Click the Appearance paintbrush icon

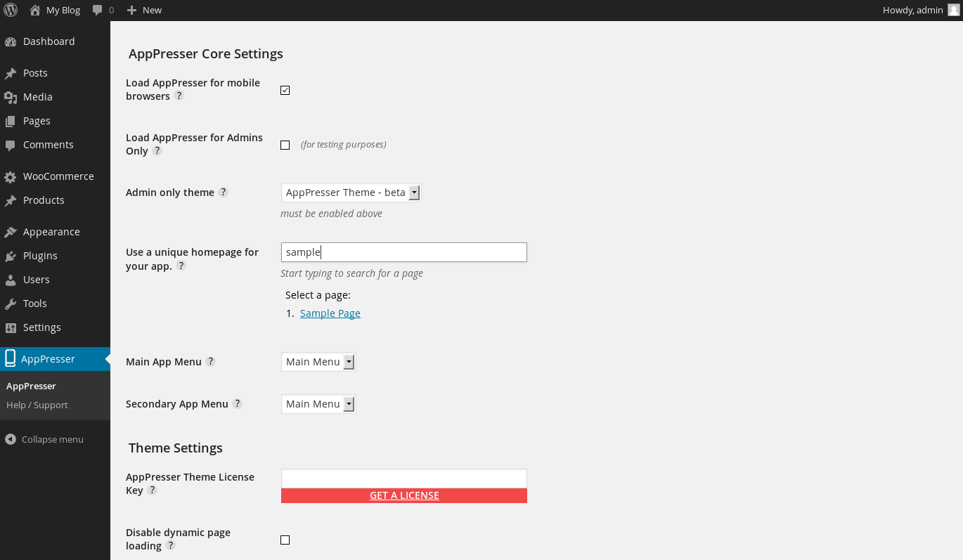point(10,232)
